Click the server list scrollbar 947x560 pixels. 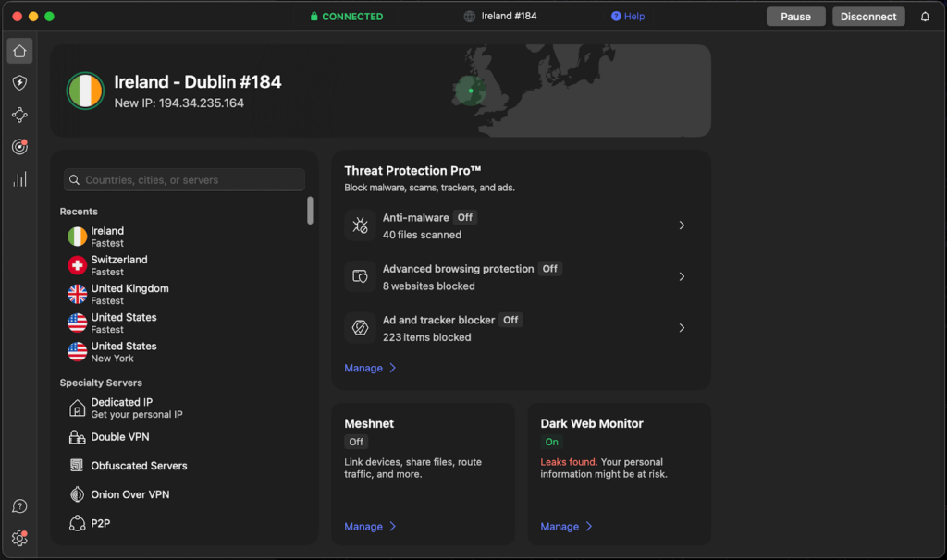[310, 210]
